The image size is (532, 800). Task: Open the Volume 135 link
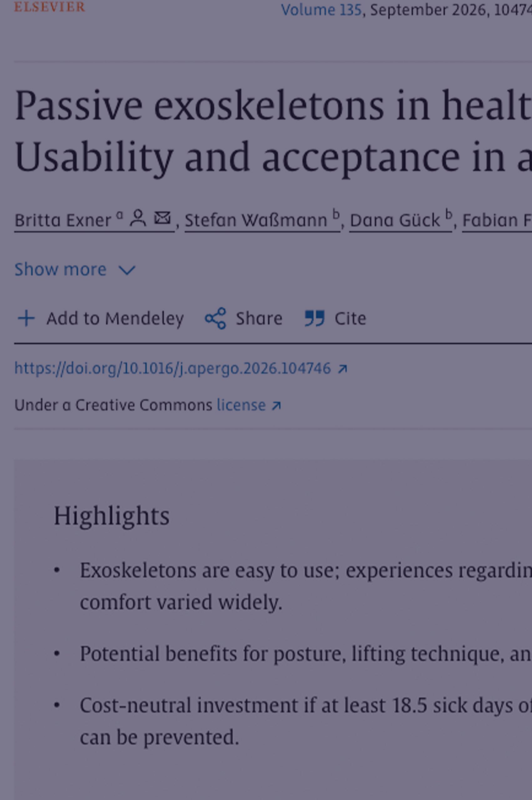click(321, 10)
